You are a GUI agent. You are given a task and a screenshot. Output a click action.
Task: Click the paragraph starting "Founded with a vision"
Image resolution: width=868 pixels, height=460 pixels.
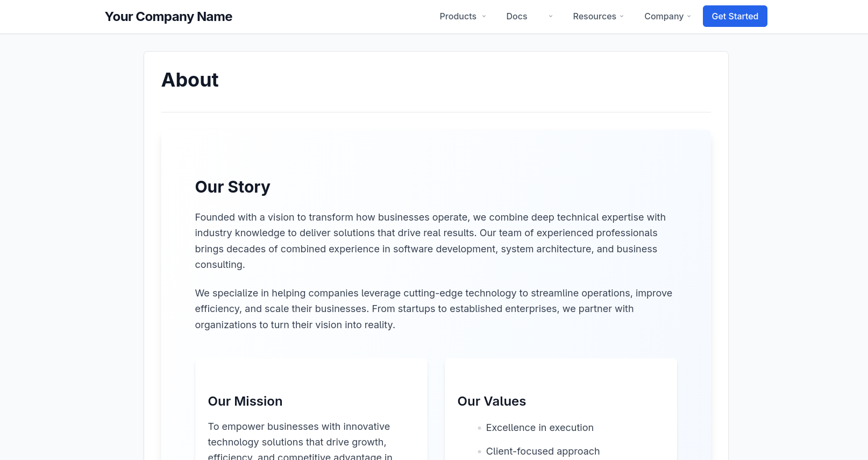click(x=430, y=240)
